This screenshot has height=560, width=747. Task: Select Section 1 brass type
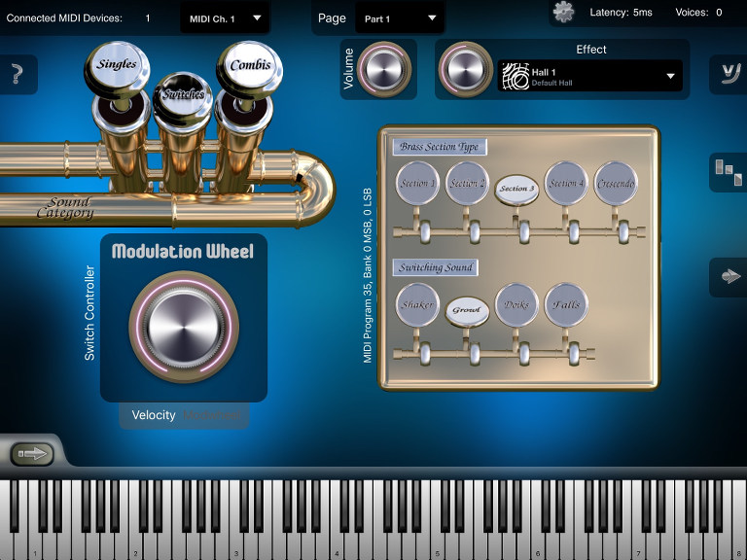(x=418, y=184)
